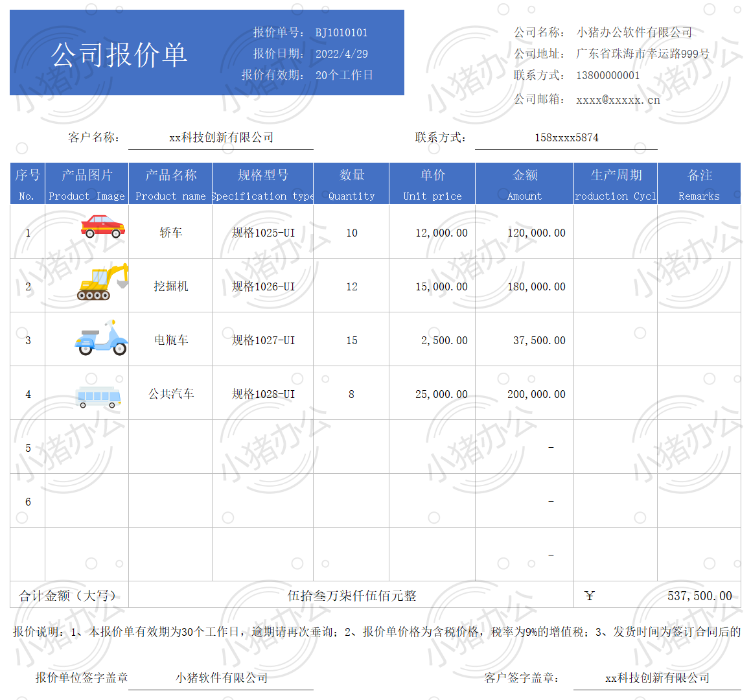The height and width of the screenshot is (700, 751).
Task: Click the 备注 Remarks header
Action: tap(699, 184)
